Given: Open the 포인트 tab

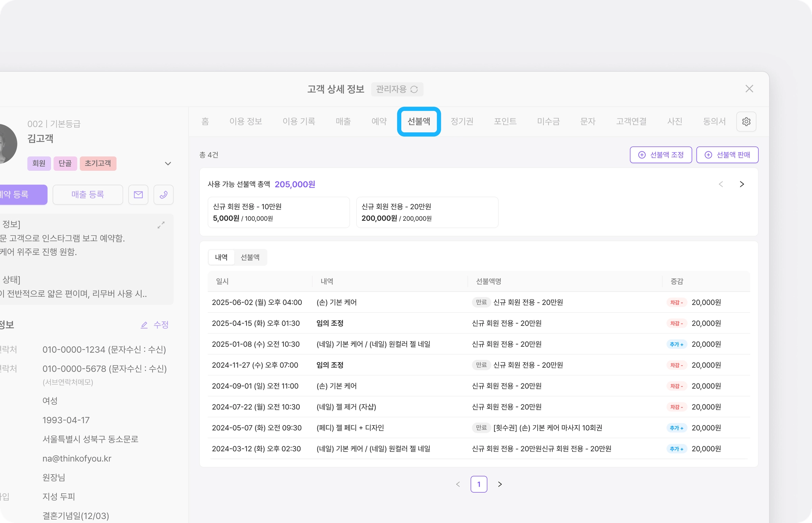Looking at the screenshot, I should 505,121.
